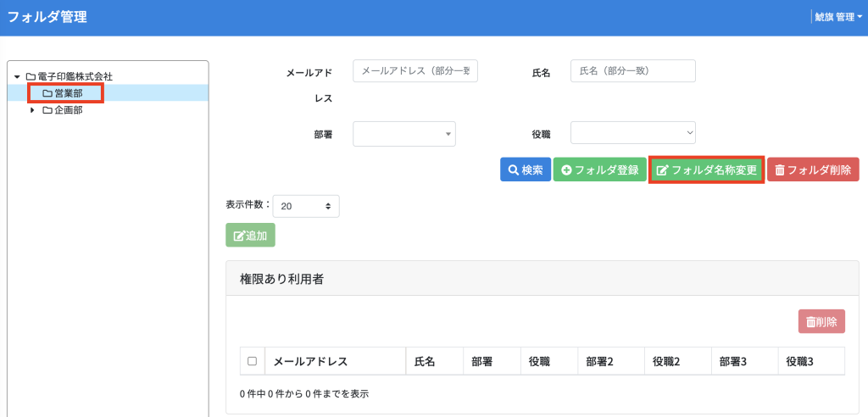The height and width of the screenshot is (417, 868).
Task: Click the フォルダ名称変更 rename button
Action: (x=706, y=170)
